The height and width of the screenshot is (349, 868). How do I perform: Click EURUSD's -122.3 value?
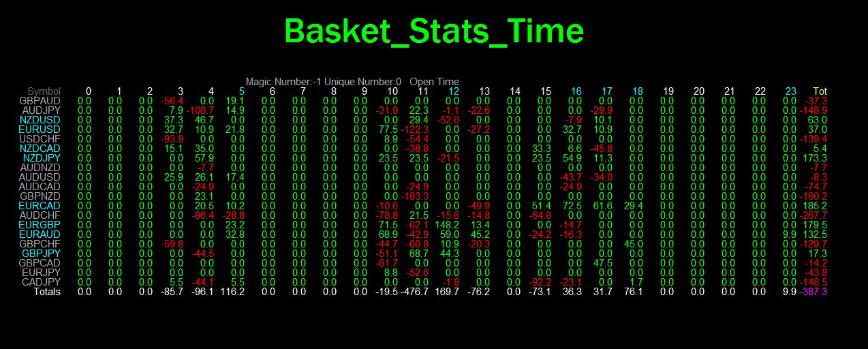tap(415, 130)
